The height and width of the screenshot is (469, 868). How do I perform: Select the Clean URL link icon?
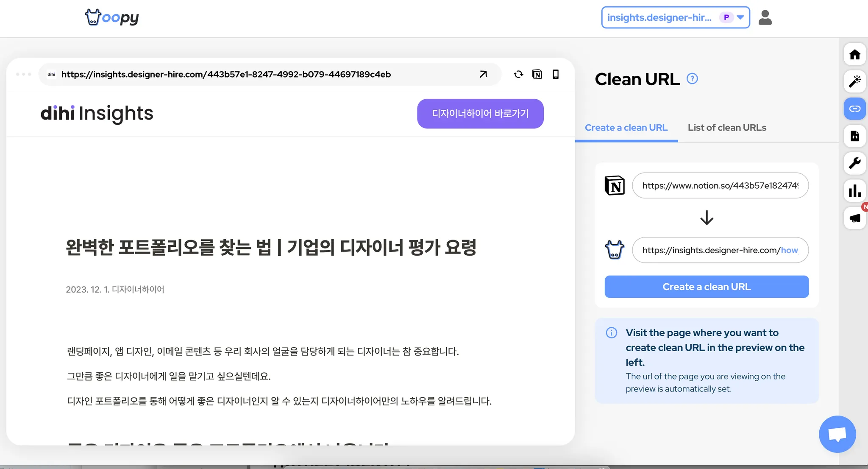point(854,109)
